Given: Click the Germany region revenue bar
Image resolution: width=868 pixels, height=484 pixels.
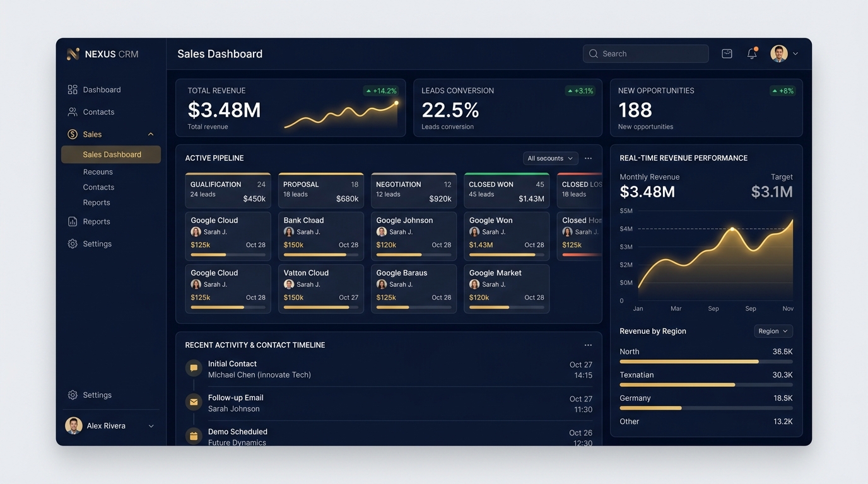Looking at the screenshot, I should (706, 408).
